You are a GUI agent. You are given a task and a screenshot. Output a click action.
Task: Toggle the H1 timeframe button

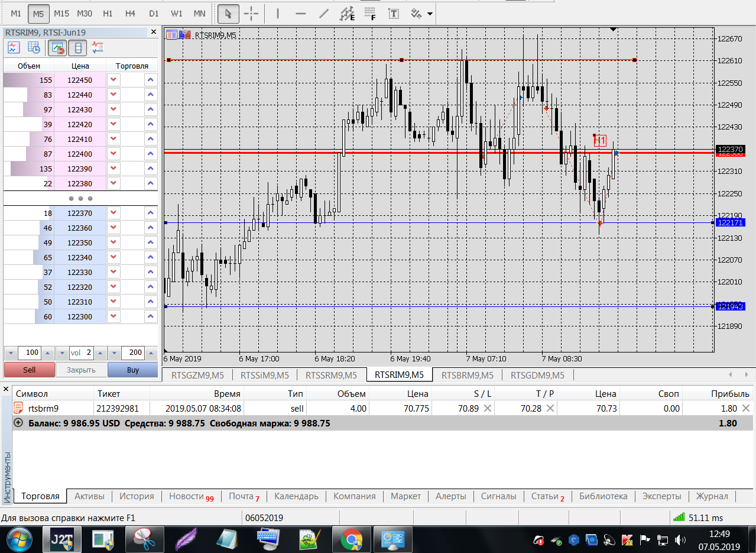pos(108,13)
